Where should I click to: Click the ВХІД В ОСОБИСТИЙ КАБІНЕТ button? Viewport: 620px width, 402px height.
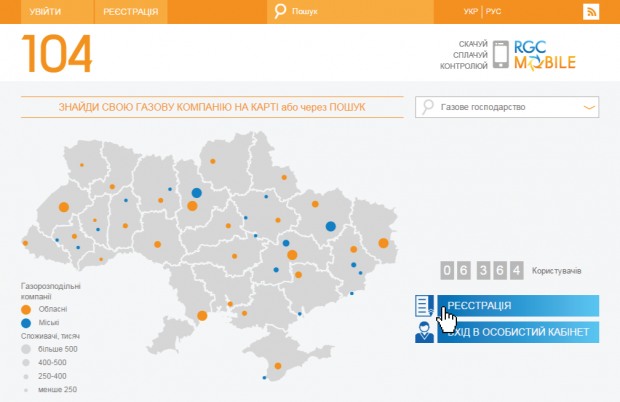click(518, 332)
